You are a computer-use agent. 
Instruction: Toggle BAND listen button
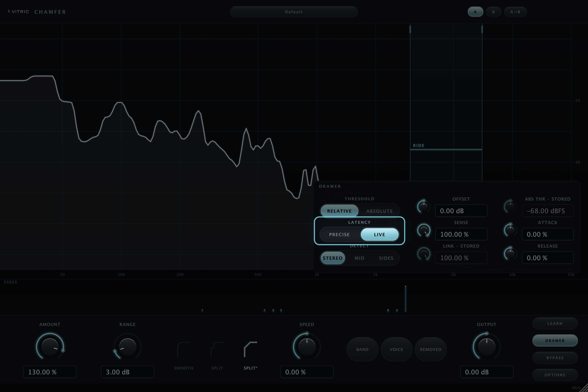pyautogui.click(x=362, y=349)
